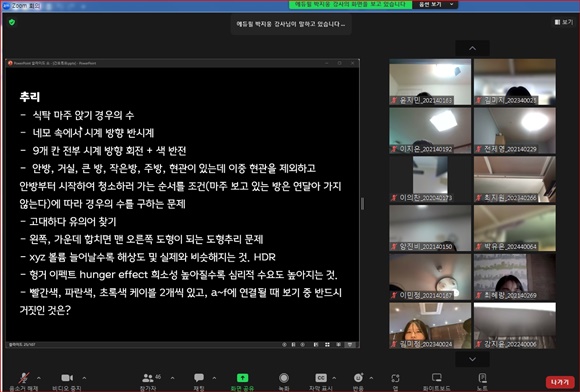Select slide sorter view in PowerPoint status bar
Screen dimensions: 580x392
(327, 344)
